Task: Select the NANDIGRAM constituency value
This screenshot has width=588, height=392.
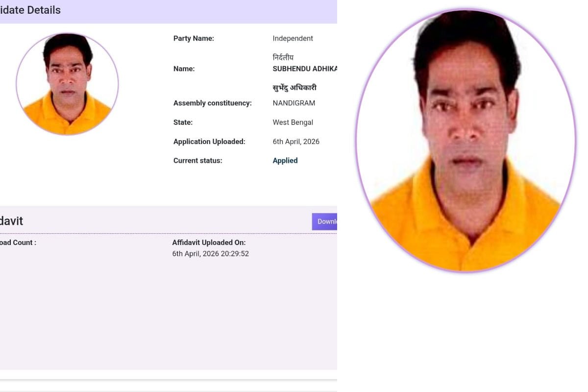Action: point(294,103)
